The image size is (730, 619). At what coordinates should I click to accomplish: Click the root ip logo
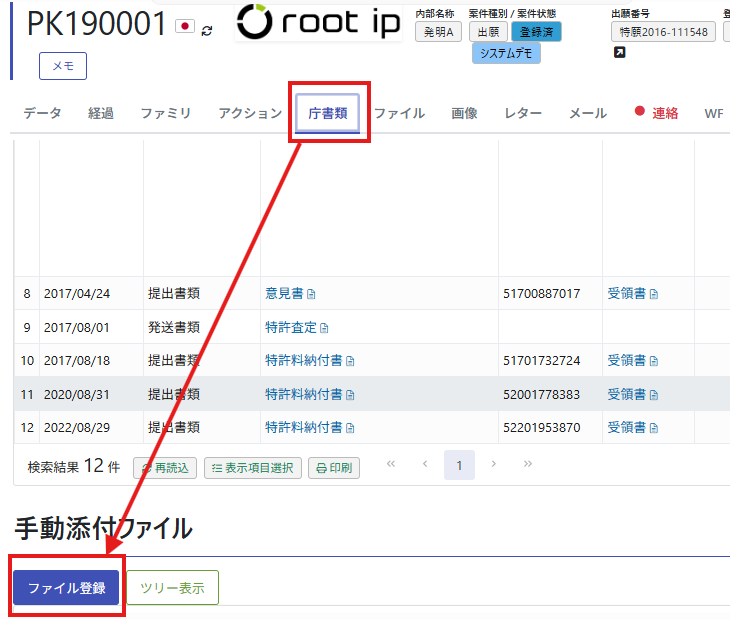[x=318, y=24]
